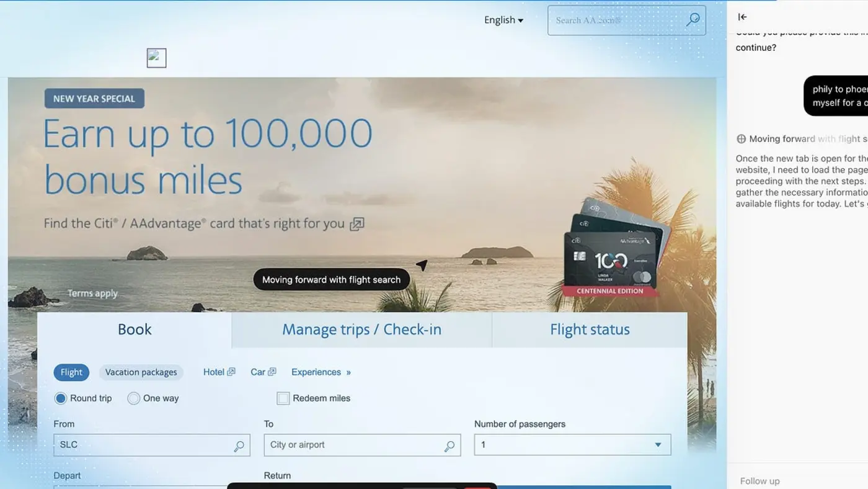Open the English language dropdown

tap(503, 20)
